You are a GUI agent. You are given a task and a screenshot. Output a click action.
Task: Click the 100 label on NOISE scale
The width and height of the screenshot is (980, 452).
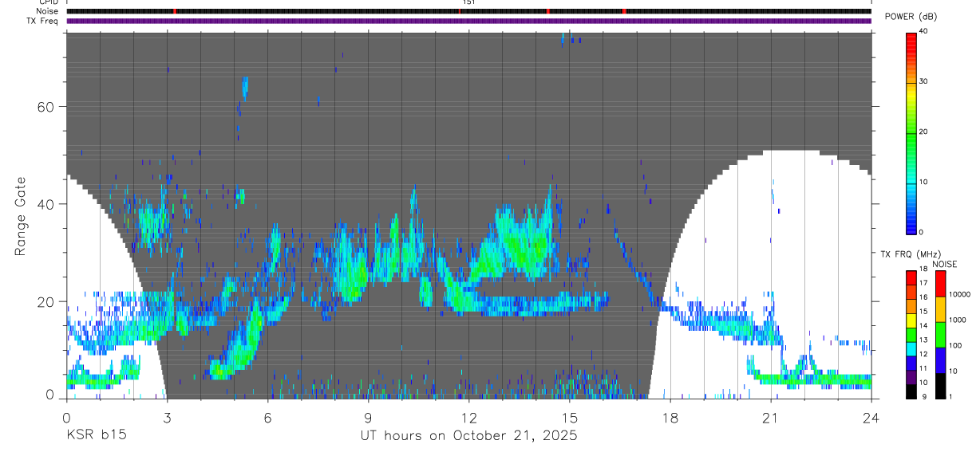click(x=955, y=346)
